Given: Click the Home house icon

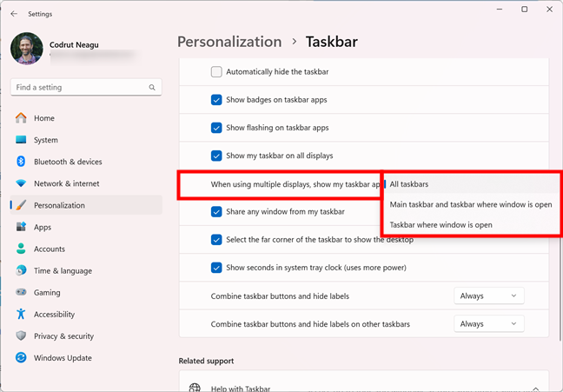Looking at the screenshot, I should pos(21,118).
